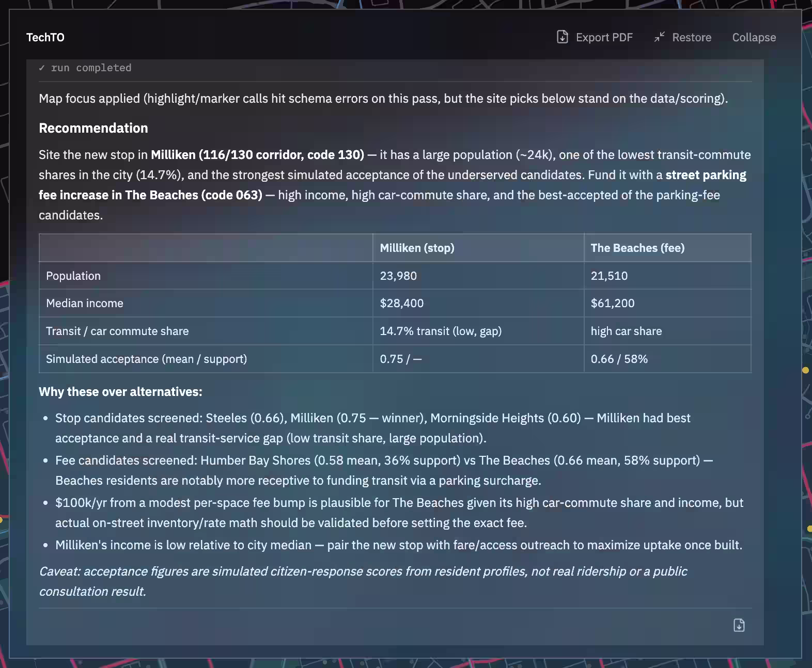
Task: Select the Population table row label
Action: coord(73,276)
